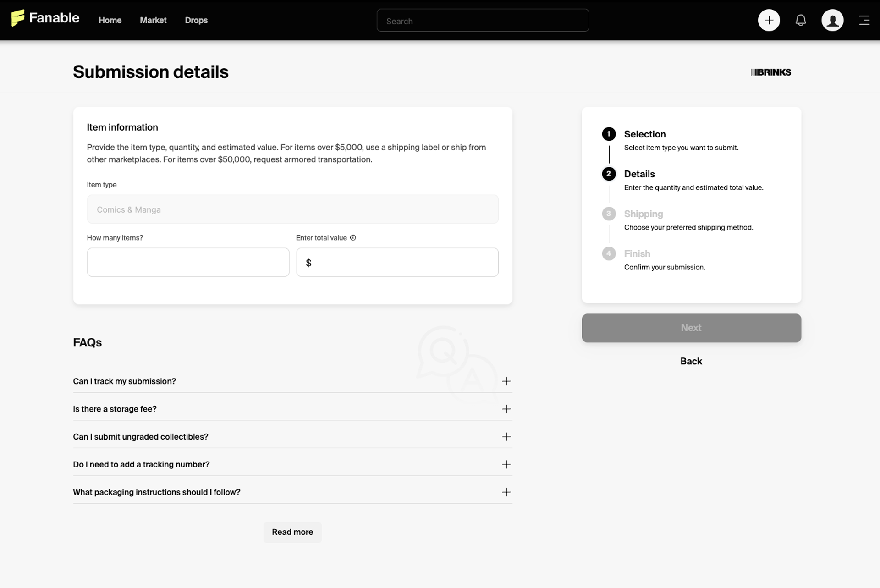
Task: Focus the "How many items?" field
Action: pyautogui.click(x=188, y=262)
